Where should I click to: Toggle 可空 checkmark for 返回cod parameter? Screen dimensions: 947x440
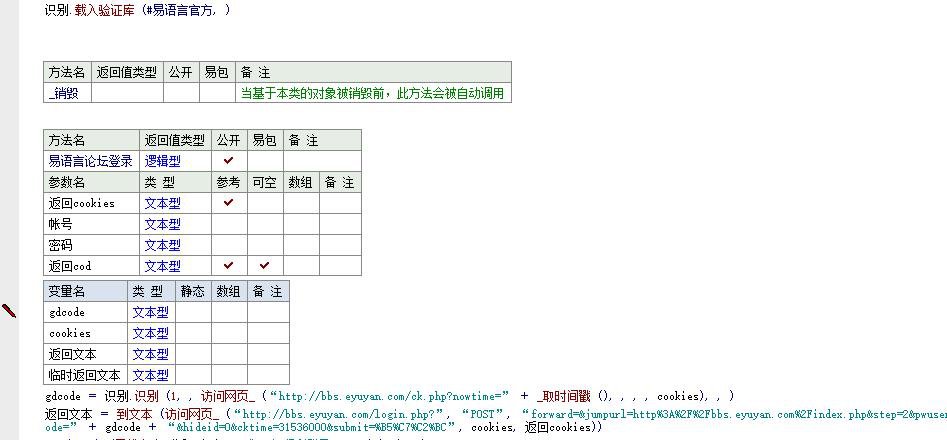tap(264, 266)
